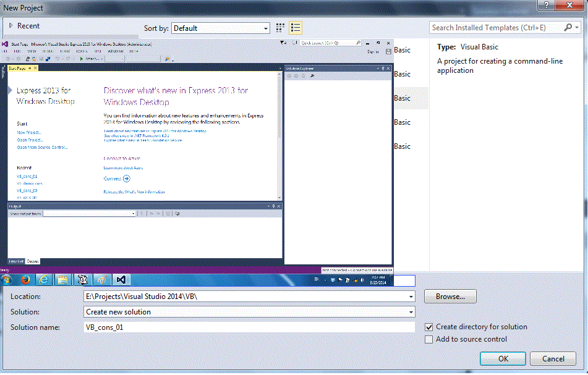Screen dimensions: 588x375
Task: Pin the Output panel
Action: pyautogui.click(x=273, y=206)
